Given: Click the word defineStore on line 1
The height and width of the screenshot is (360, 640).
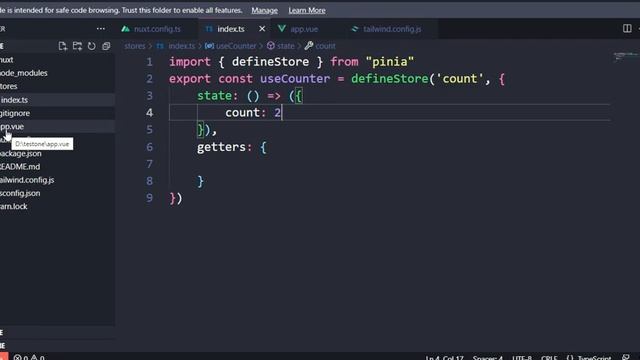Looking at the screenshot, I should coord(270,62).
